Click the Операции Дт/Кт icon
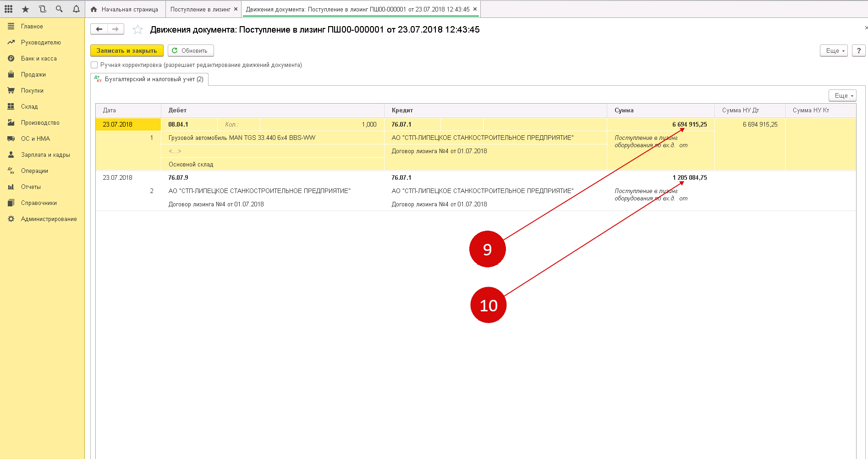 (x=11, y=171)
